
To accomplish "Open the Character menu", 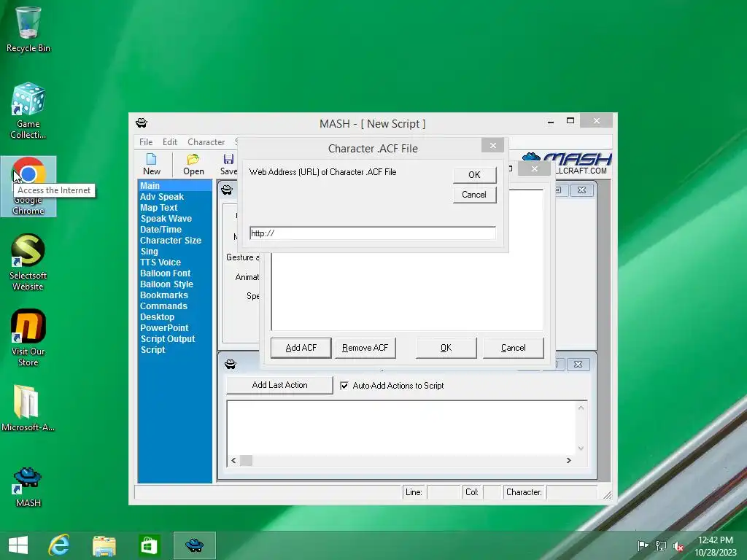I will 206,142.
